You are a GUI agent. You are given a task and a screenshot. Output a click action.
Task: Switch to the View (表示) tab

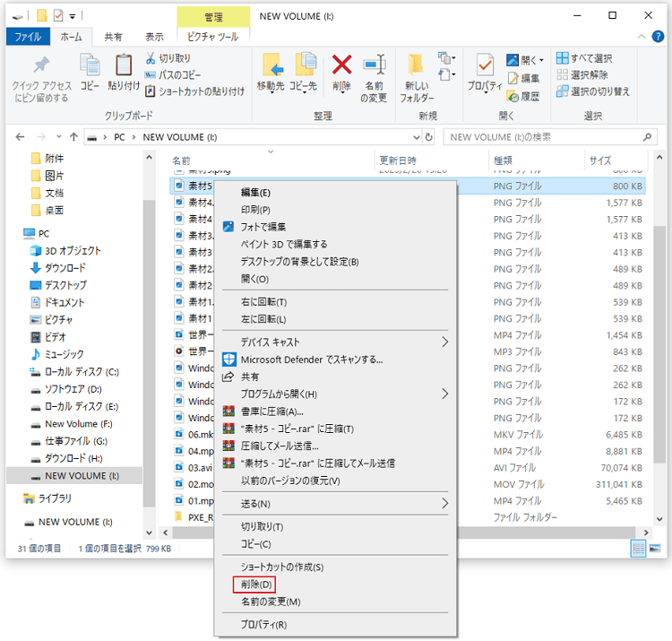tap(154, 37)
